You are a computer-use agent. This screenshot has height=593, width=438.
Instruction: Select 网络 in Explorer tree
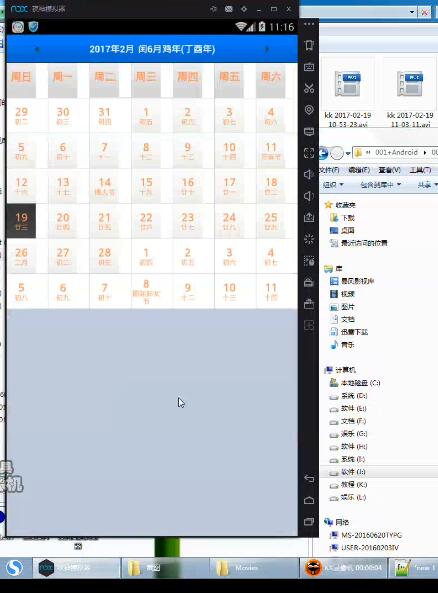337,522
